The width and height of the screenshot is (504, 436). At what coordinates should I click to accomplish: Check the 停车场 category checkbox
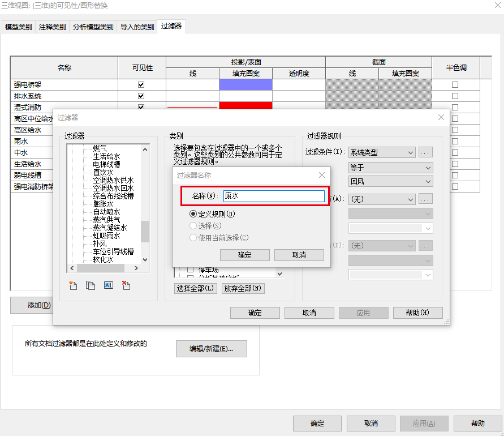[x=190, y=270]
